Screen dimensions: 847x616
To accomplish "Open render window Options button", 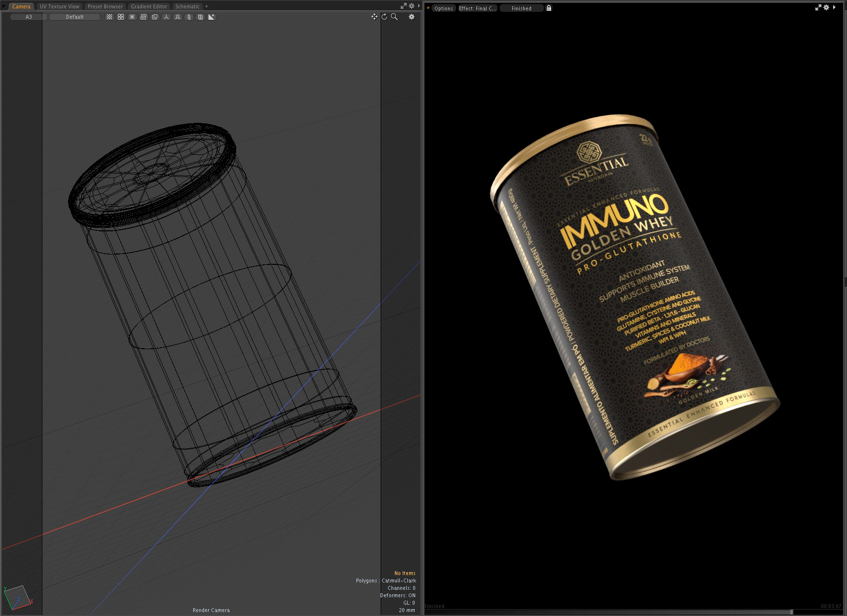I will (443, 8).
